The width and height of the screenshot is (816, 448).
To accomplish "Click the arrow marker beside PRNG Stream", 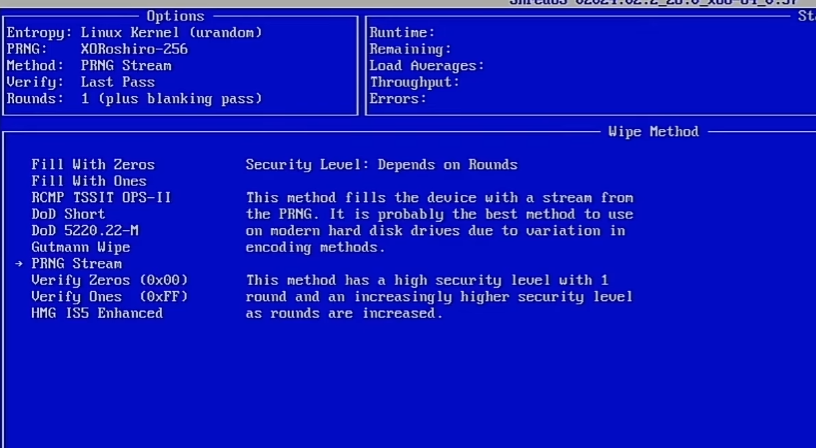I will [19, 264].
